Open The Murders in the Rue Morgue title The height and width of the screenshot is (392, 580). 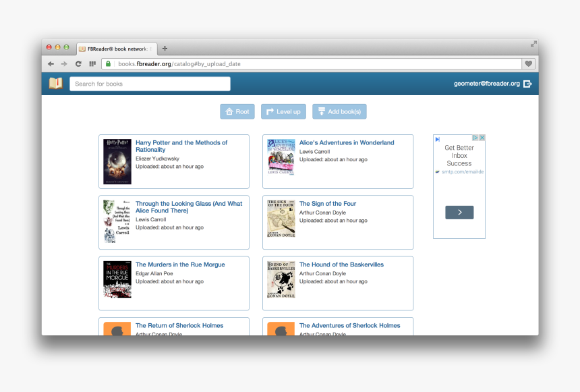click(x=180, y=264)
